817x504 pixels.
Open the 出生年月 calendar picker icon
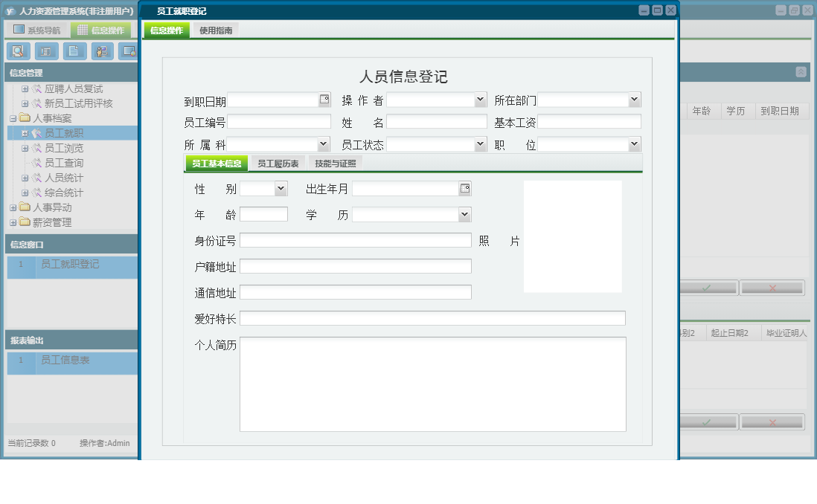point(464,188)
